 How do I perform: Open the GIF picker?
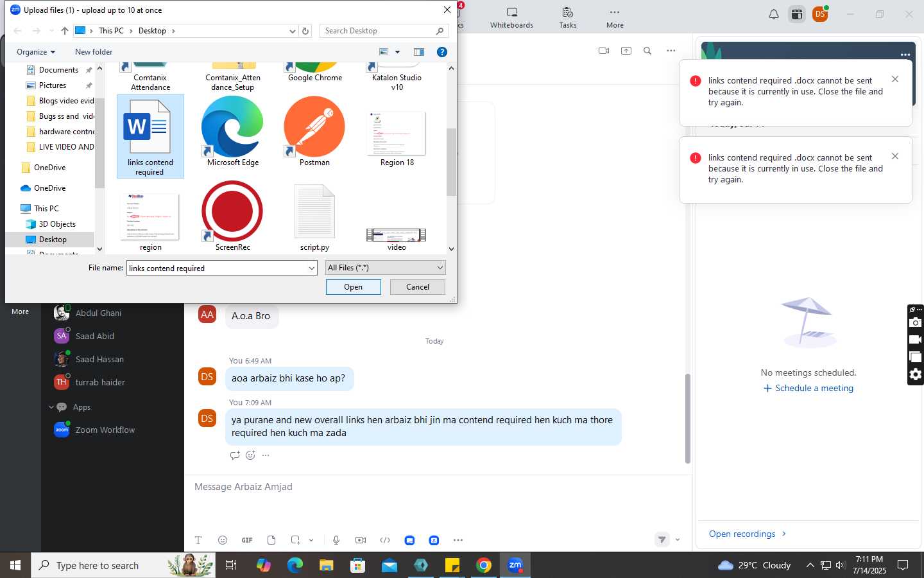247,540
